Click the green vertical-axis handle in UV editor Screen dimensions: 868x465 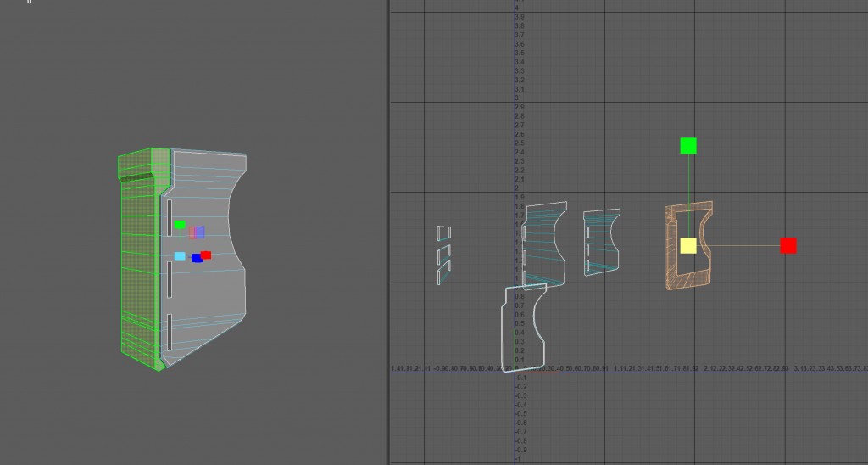[688, 146]
